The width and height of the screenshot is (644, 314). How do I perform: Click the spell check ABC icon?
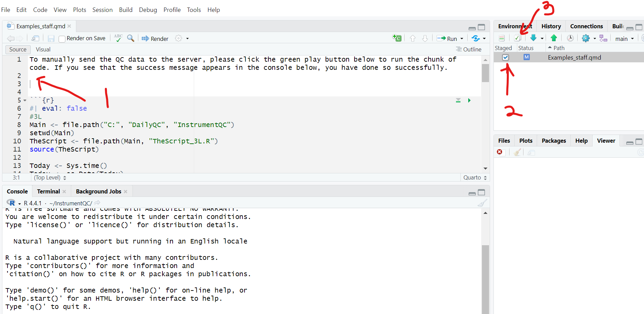click(x=118, y=38)
